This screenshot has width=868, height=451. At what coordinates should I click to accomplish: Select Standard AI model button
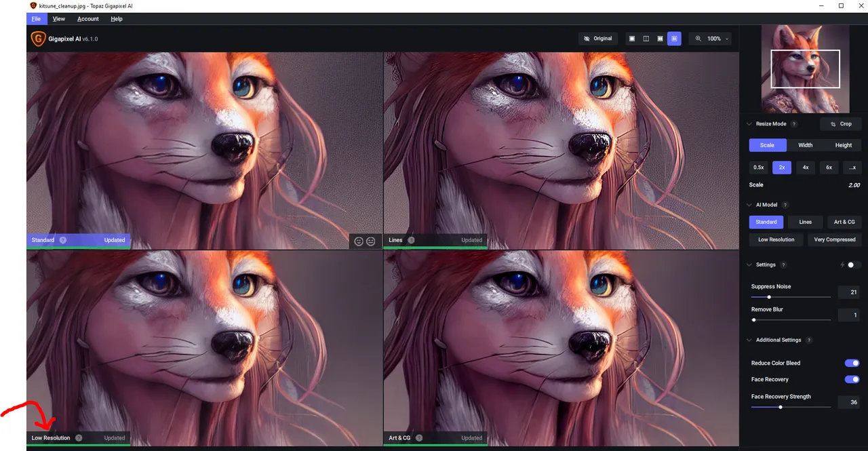[766, 222]
